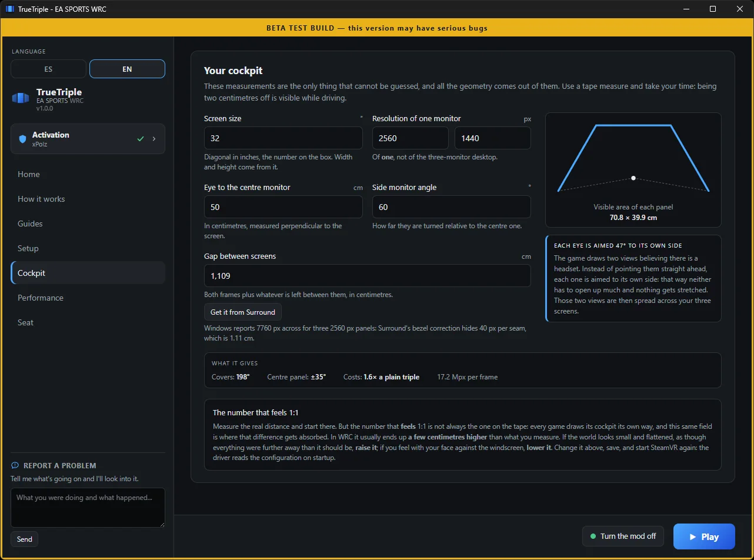This screenshot has width=754, height=560.
Task: Click the Play button
Action: 704,536
